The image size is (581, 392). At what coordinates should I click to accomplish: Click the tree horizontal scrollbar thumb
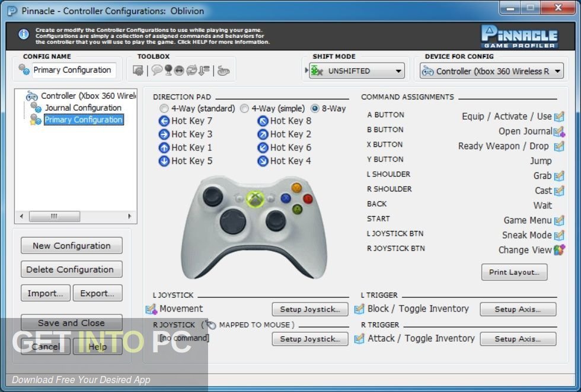click(54, 216)
